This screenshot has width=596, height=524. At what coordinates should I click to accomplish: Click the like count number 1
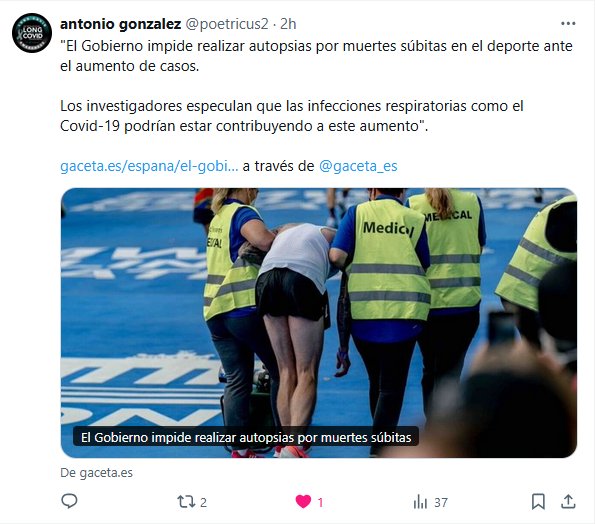pyautogui.click(x=320, y=502)
